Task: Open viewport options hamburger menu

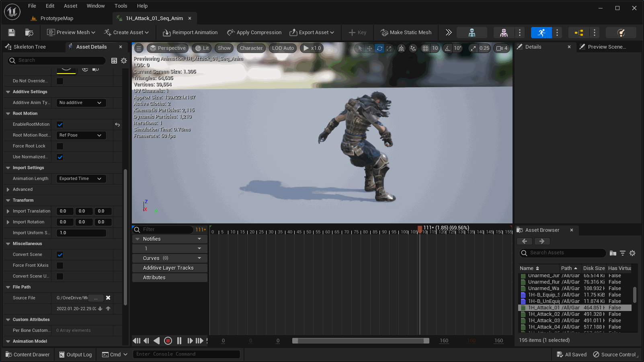Action: (139, 48)
